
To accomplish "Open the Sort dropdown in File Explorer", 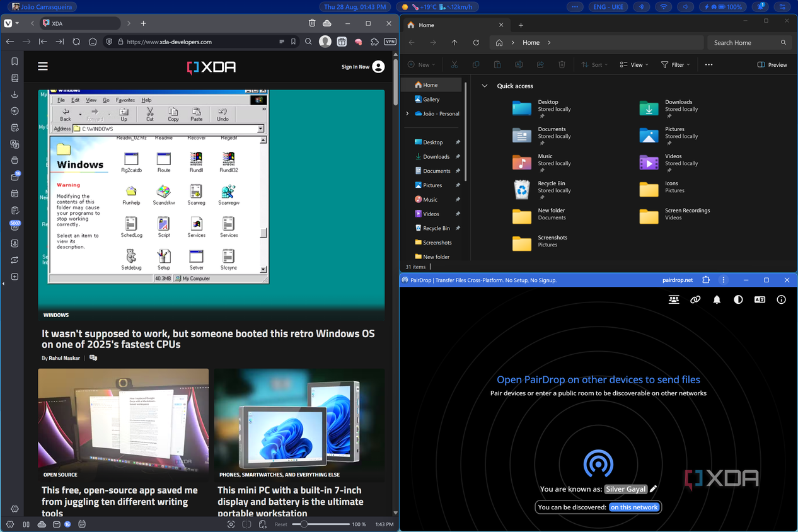I will 595,64.
